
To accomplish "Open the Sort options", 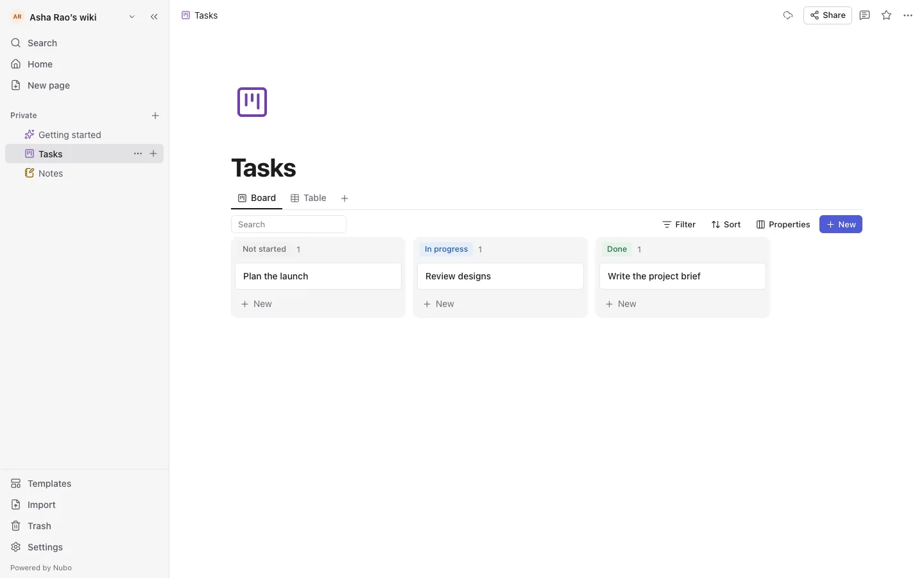I will [x=726, y=224].
